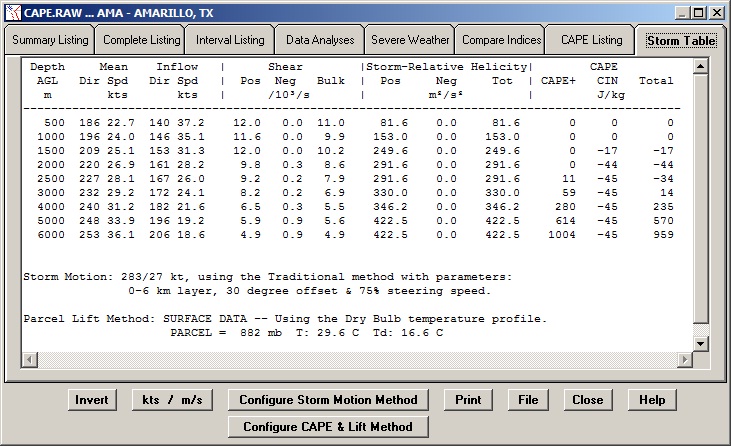Click the bulk shear value 10.2
Viewport: 731px width, 446px height.
coord(331,151)
